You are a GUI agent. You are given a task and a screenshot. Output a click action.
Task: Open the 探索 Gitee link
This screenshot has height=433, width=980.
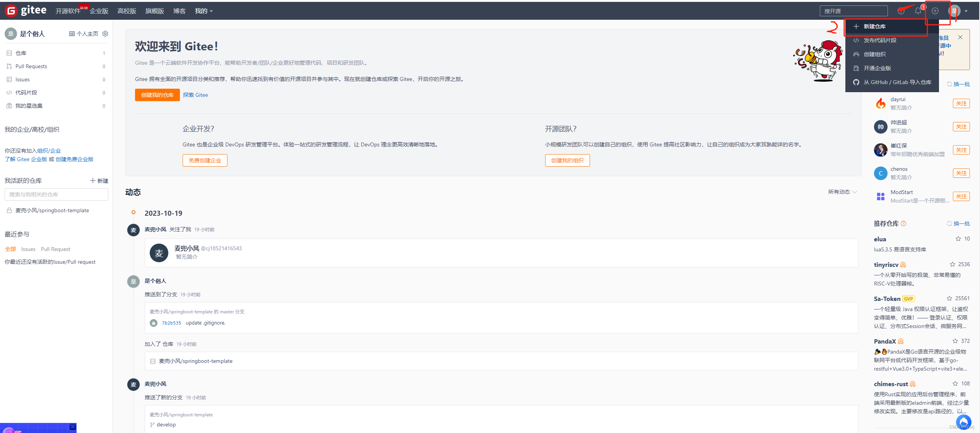point(195,95)
